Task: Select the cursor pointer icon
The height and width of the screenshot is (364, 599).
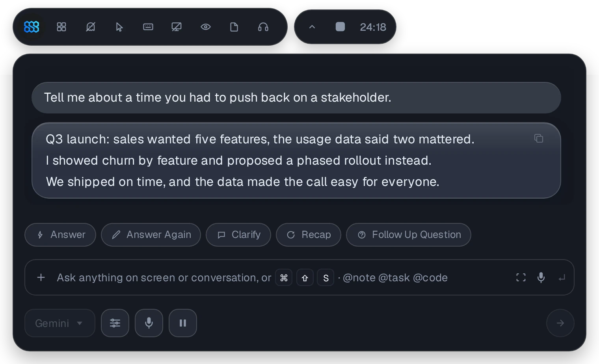Action: point(119,27)
